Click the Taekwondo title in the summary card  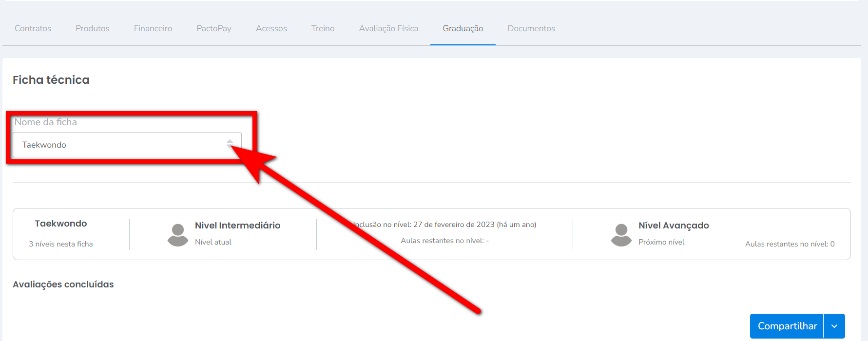(61, 224)
